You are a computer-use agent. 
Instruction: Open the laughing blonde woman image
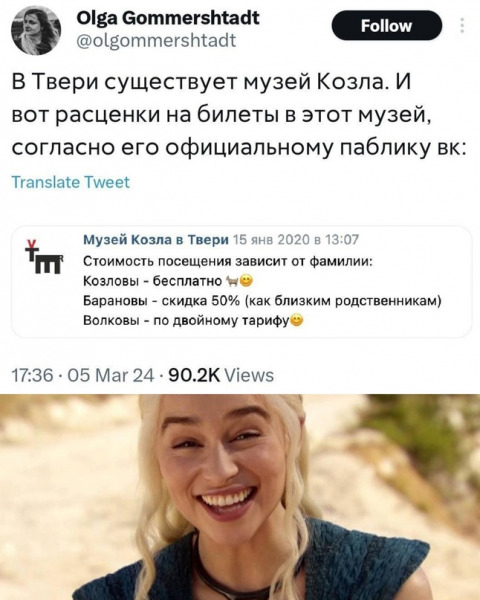(x=240, y=497)
